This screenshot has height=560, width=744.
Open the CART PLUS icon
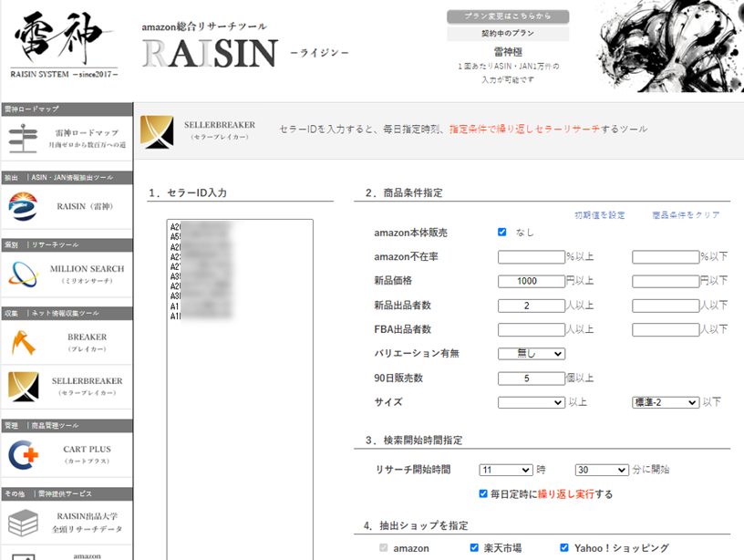[x=23, y=454]
